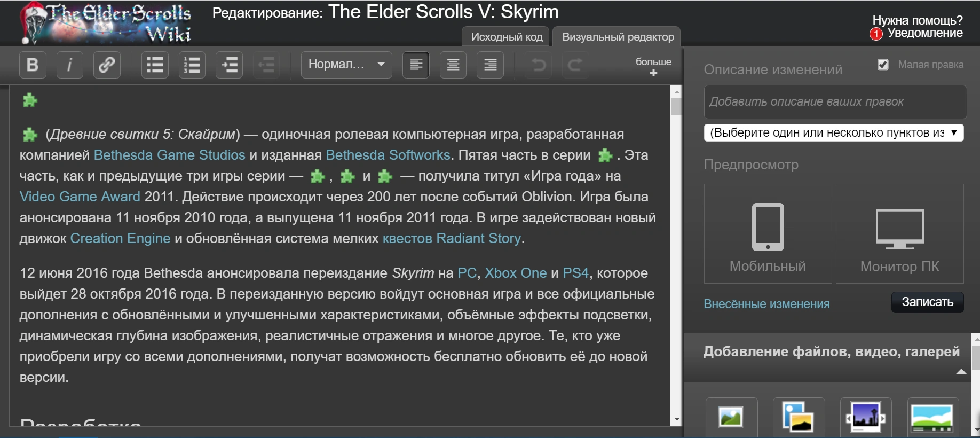Click the "Добавить описание ваших правок" summary field
This screenshot has width=980, height=438.
[x=835, y=101]
